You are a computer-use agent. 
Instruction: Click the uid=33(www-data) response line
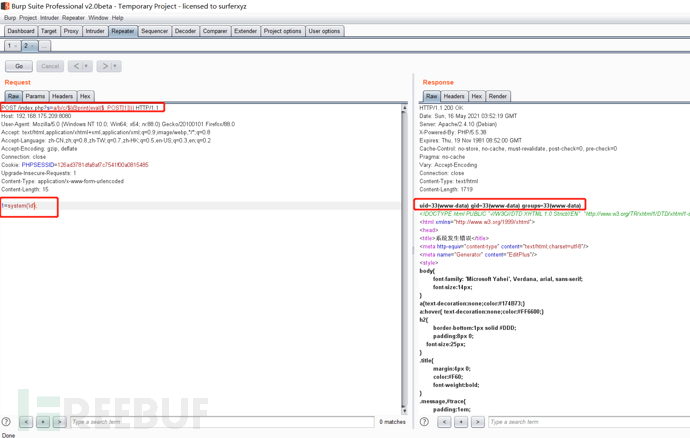pos(500,206)
